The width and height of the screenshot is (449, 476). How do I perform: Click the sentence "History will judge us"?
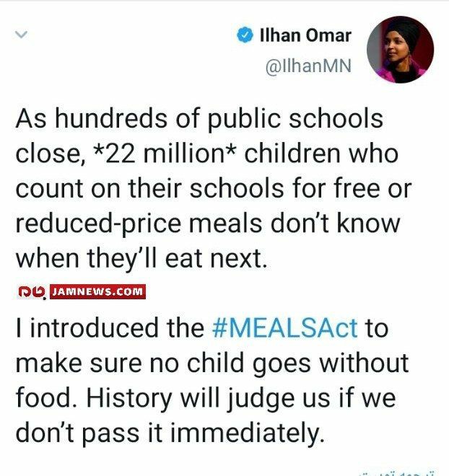coord(208,398)
